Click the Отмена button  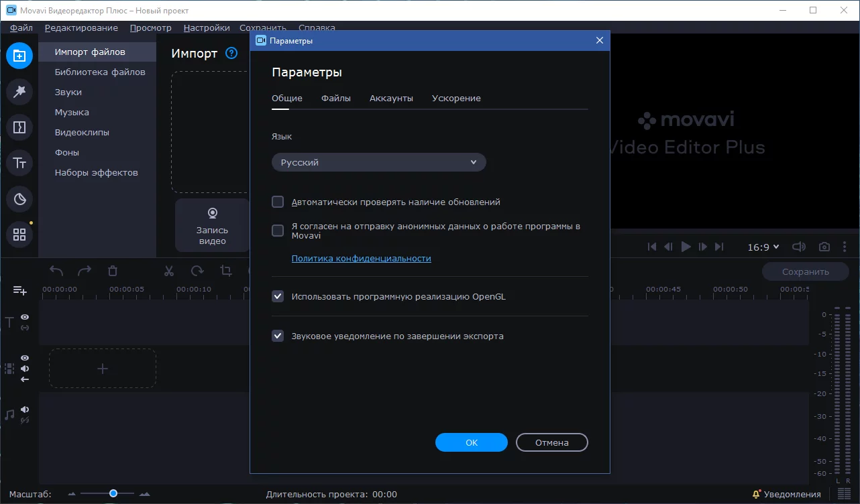click(x=552, y=442)
